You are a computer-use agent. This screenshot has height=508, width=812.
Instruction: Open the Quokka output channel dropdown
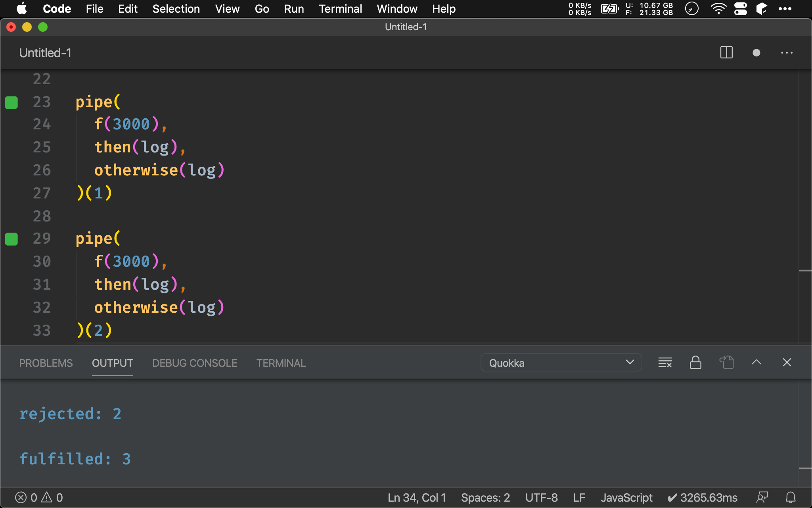click(x=561, y=363)
